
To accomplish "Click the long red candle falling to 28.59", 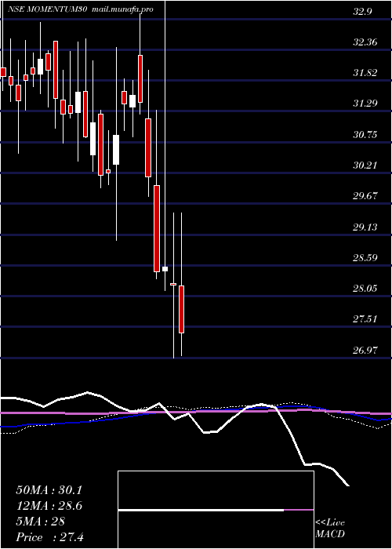I will click(x=157, y=228).
